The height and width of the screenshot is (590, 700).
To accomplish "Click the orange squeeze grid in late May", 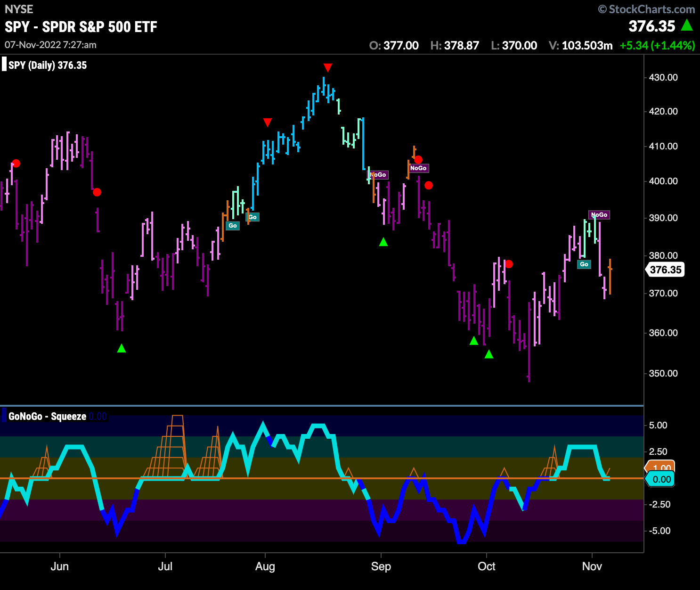I will pyautogui.click(x=42, y=463).
